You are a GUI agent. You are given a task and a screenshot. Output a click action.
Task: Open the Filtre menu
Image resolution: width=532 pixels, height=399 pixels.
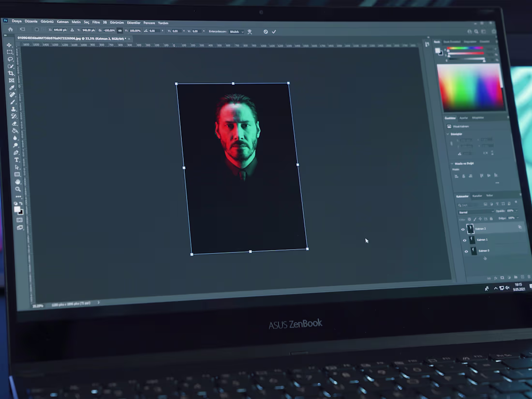pyautogui.click(x=96, y=22)
